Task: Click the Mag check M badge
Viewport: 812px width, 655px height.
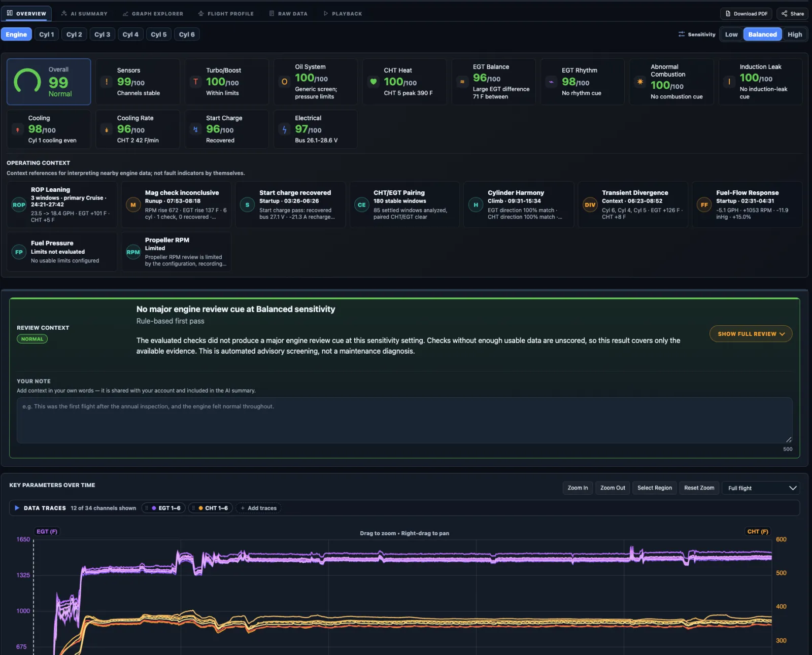Action: pyautogui.click(x=133, y=205)
